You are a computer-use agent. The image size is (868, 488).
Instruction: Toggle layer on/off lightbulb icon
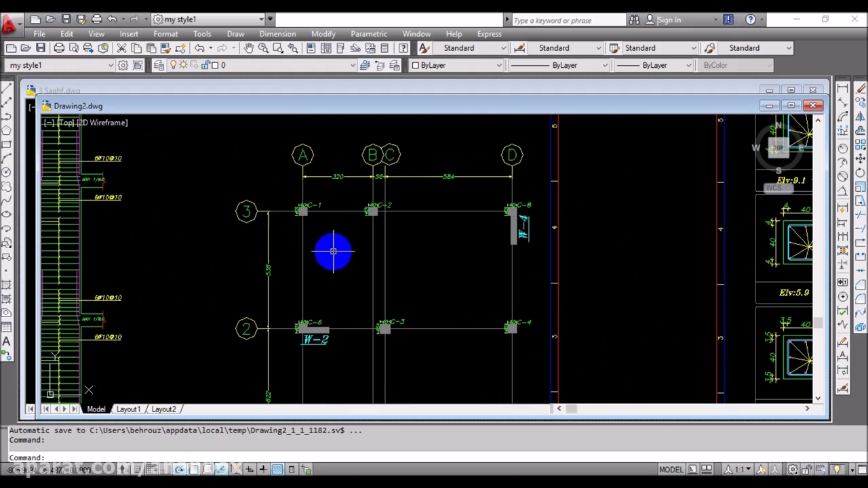174,65
